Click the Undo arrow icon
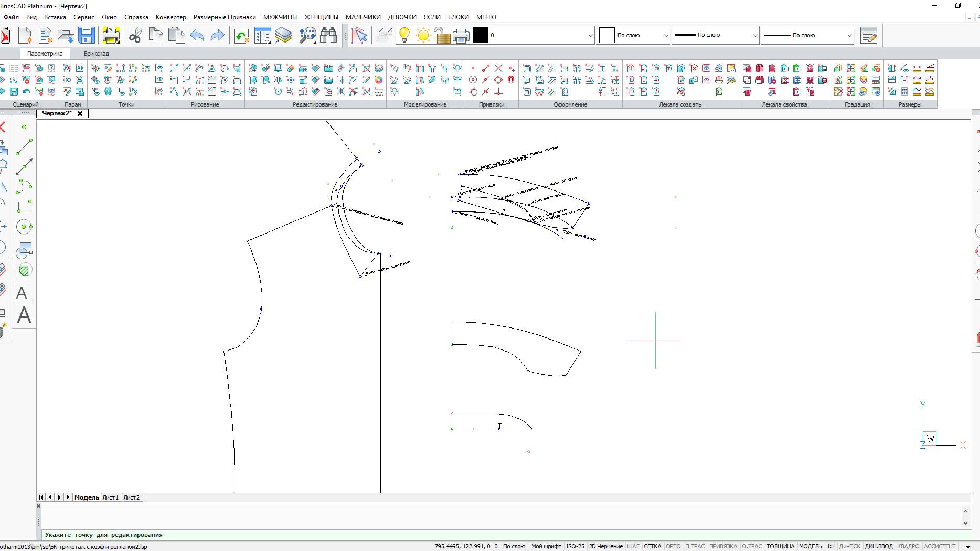The height and width of the screenshot is (551, 980). [x=197, y=35]
